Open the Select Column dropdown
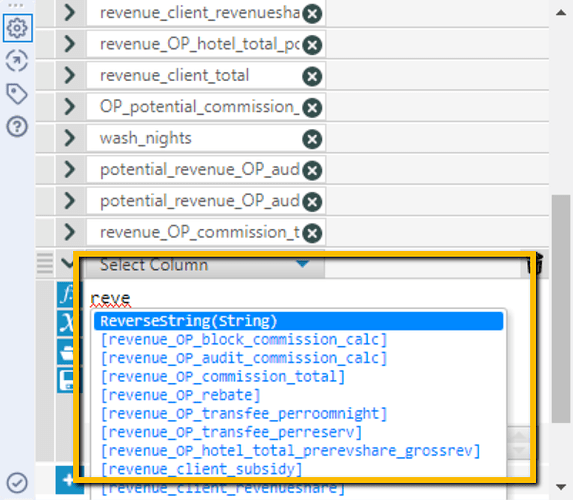The image size is (573, 500). point(205,265)
